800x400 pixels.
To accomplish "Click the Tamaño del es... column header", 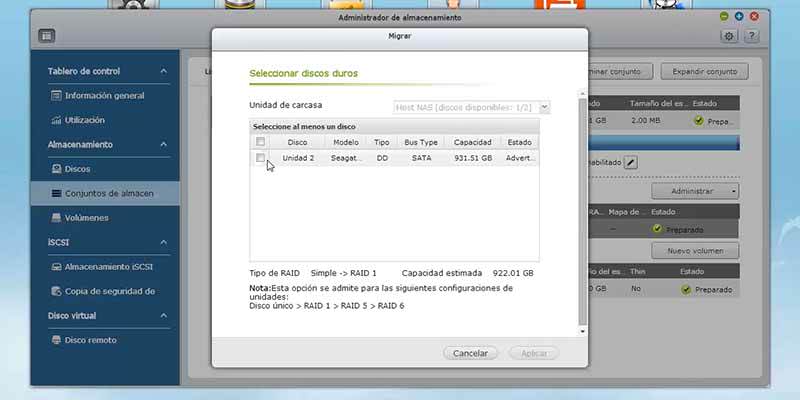I will tap(658, 104).
